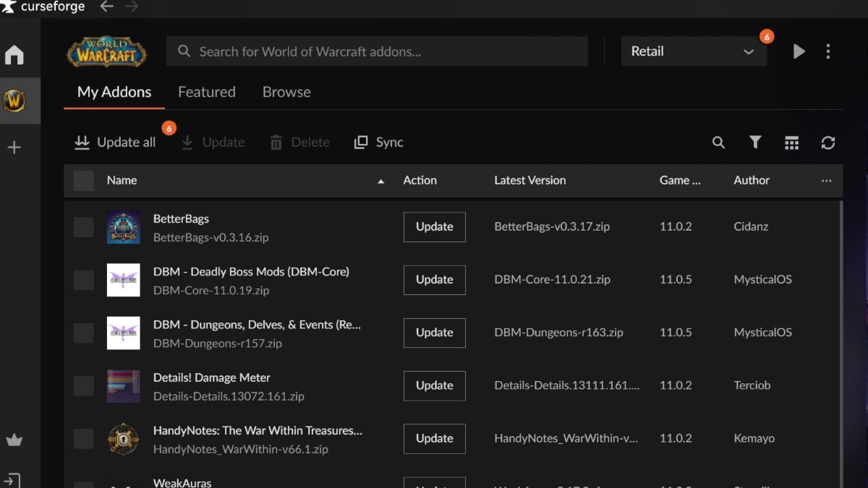Viewport: 868px width, 488px height.
Task: Add a new game with the plus icon
Action: pos(15,147)
